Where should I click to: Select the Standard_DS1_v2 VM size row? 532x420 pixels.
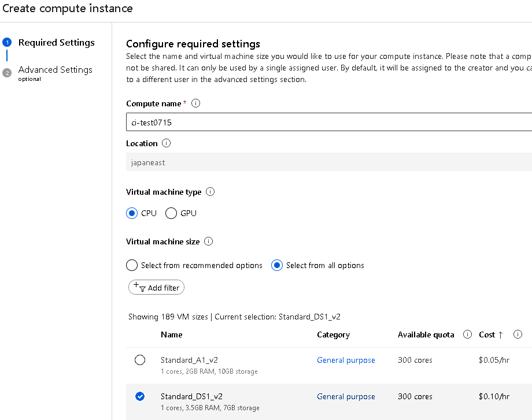[x=140, y=396]
